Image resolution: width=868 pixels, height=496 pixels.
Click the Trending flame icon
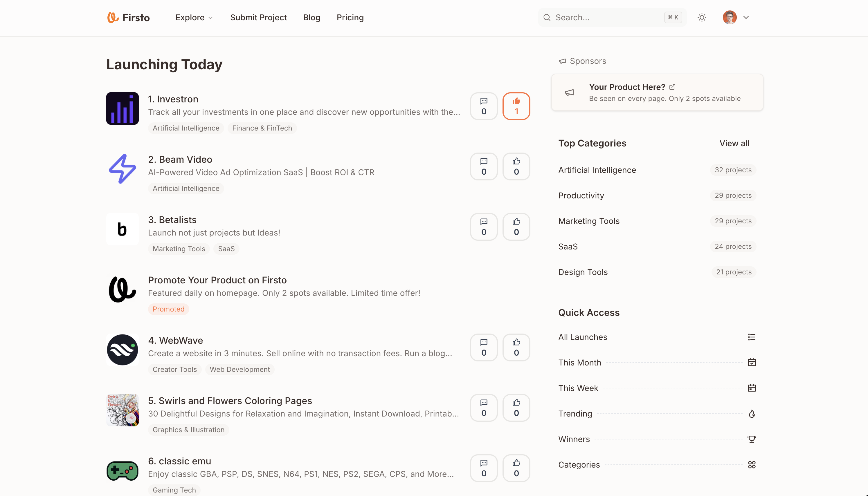[752, 414]
